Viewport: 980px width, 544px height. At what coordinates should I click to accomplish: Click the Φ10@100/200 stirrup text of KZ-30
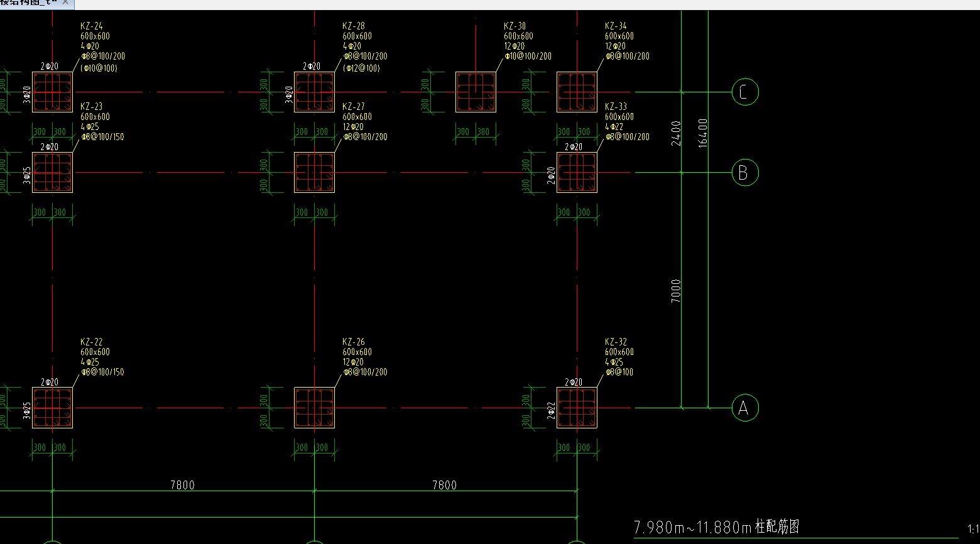[528, 57]
